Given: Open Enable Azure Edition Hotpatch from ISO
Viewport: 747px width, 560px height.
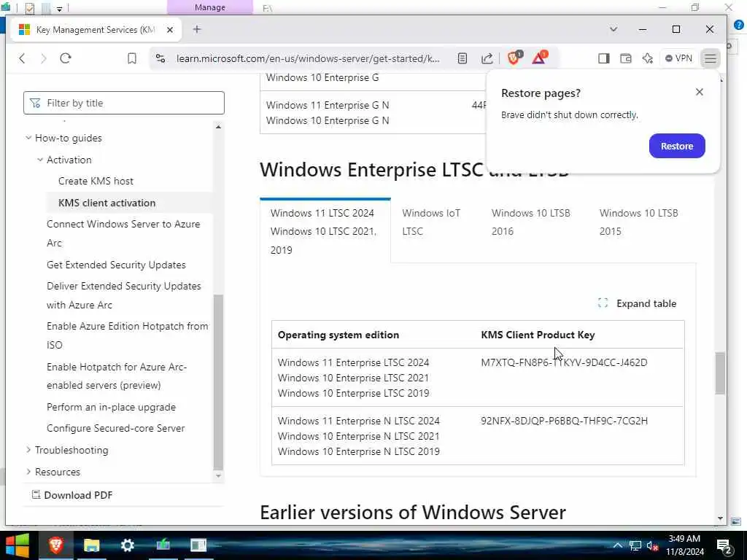Looking at the screenshot, I should click(x=127, y=335).
